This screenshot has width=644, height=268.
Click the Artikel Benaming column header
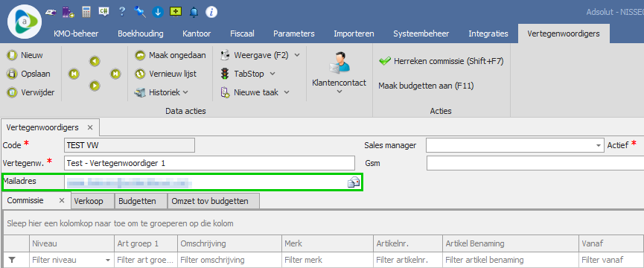[x=511, y=243]
